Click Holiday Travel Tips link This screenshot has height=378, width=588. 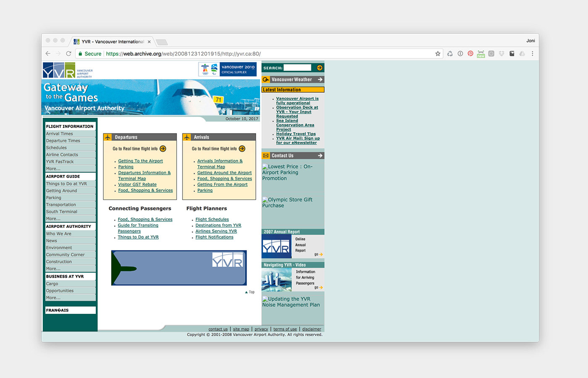[296, 134]
